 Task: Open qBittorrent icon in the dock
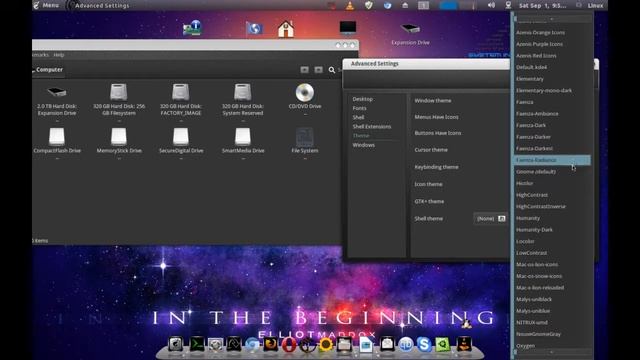405,344
